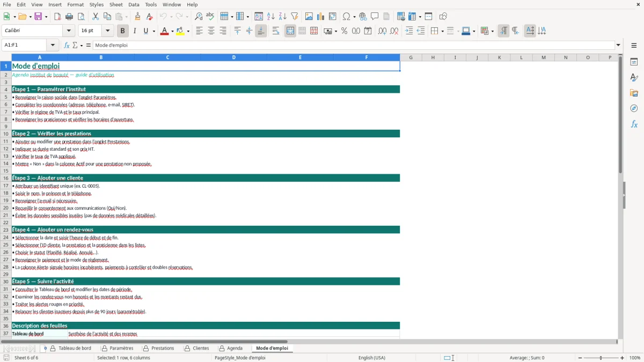644x362 pixels.
Task: Toggle Wrap Text
Action: [276, 31]
